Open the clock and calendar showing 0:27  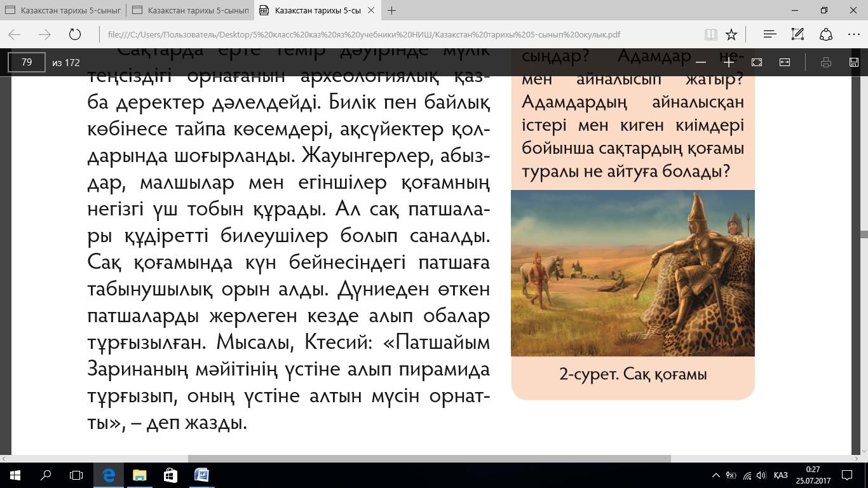click(813, 475)
